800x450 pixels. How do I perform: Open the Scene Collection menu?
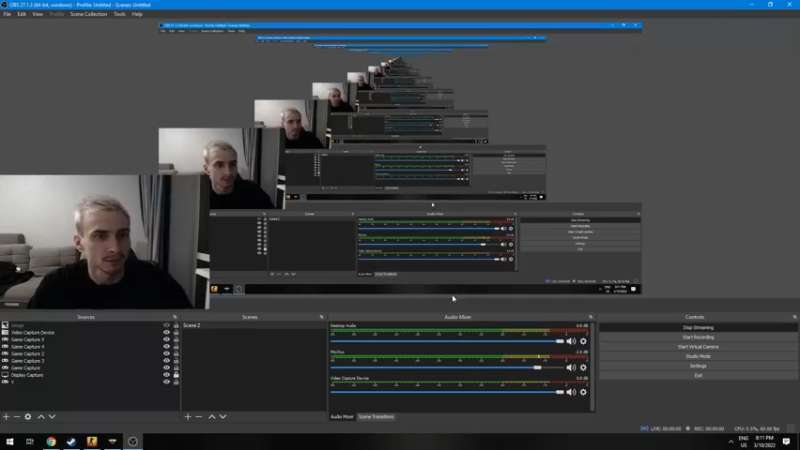point(88,14)
